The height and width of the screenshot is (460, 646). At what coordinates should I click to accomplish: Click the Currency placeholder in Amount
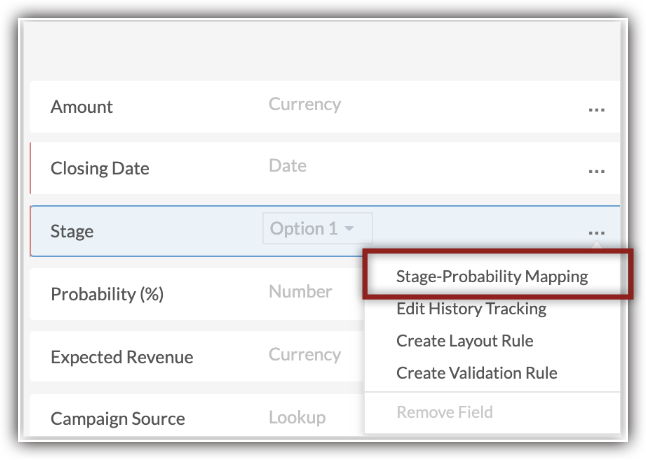click(x=304, y=104)
